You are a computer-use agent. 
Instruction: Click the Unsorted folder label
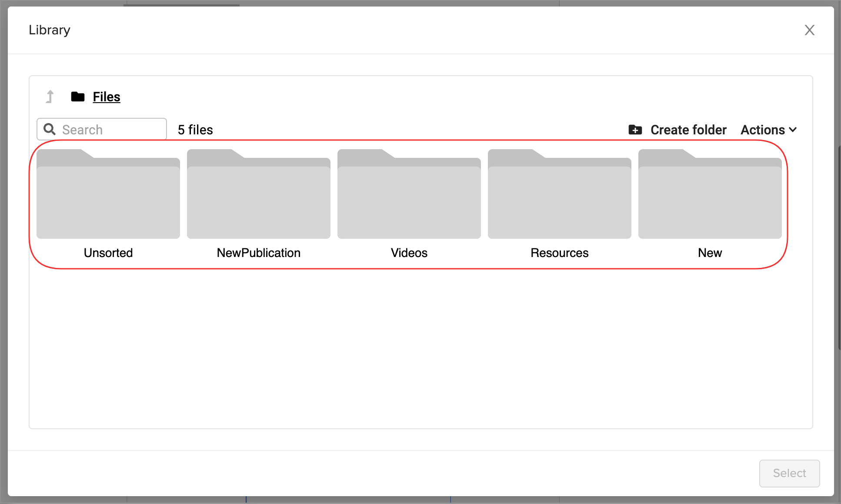click(x=108, y=253)
